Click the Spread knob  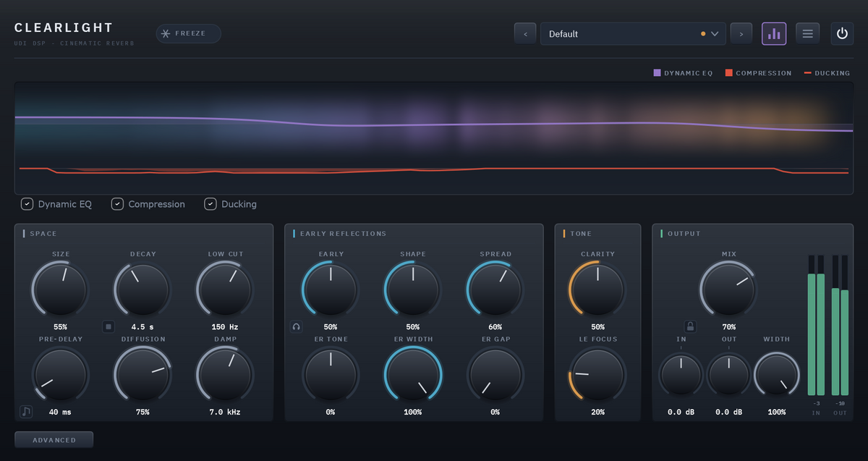(495, 289)
